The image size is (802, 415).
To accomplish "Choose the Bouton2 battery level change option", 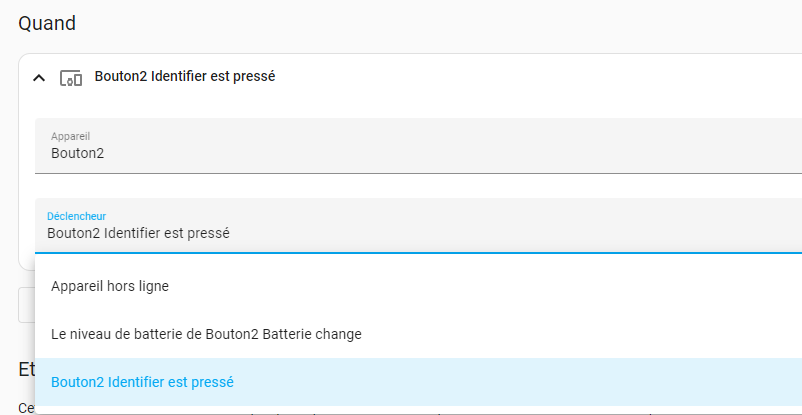I will (x=206, y=334).
